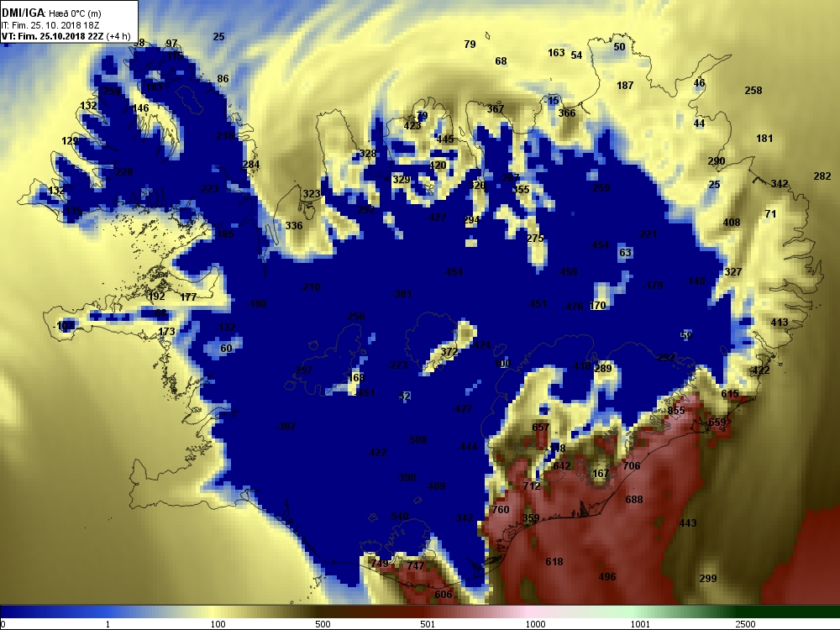This screenshot has width=840, height=630.
Task: Click the map value '712'
Action: [532, 486]
